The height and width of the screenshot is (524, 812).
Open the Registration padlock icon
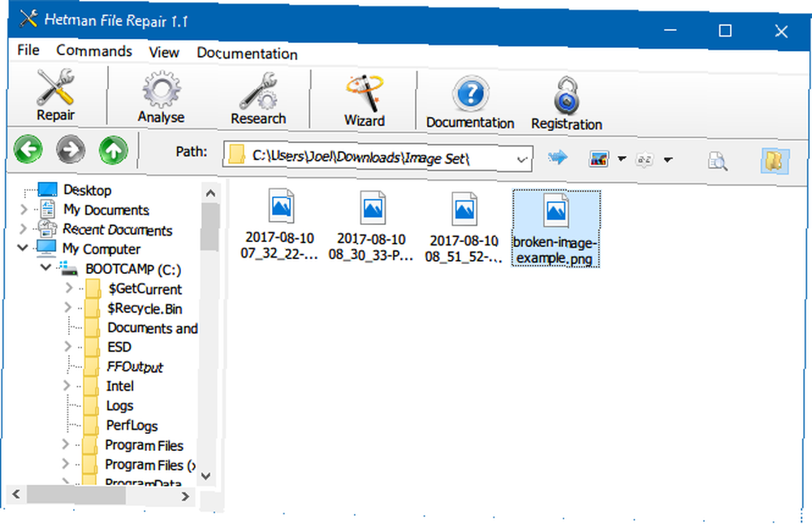tap(567, 103)
